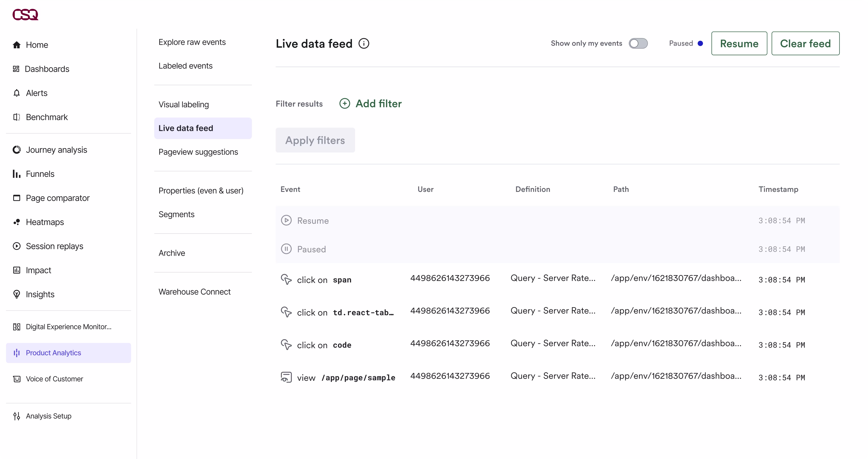Viewport: 868px width, 459px height.
Task: Click the Resume button
Action: (x=739, y=44)
